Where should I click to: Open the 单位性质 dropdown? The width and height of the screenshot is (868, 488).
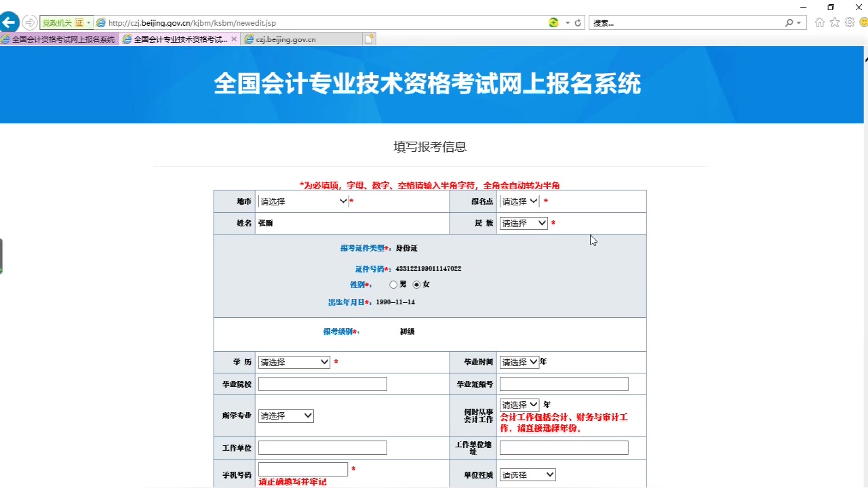[528, 475]
